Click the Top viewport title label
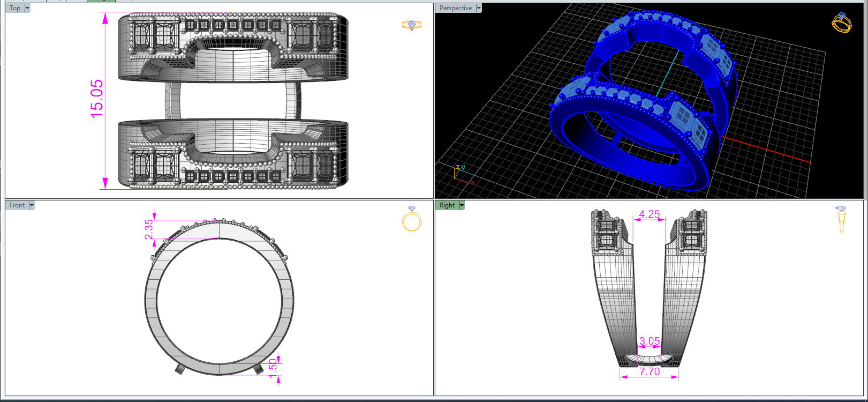Screen dimensions: 868x402 (15, 8)
